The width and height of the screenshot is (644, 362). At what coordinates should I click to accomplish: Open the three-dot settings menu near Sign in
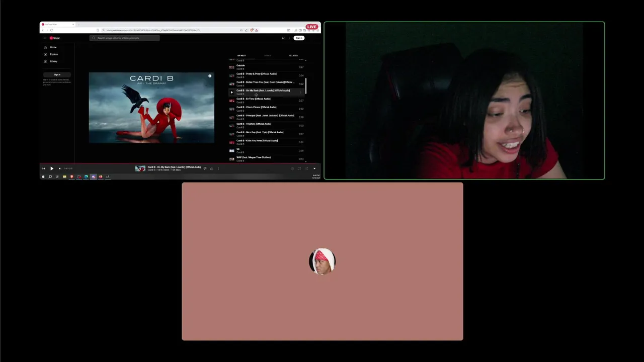289,38
